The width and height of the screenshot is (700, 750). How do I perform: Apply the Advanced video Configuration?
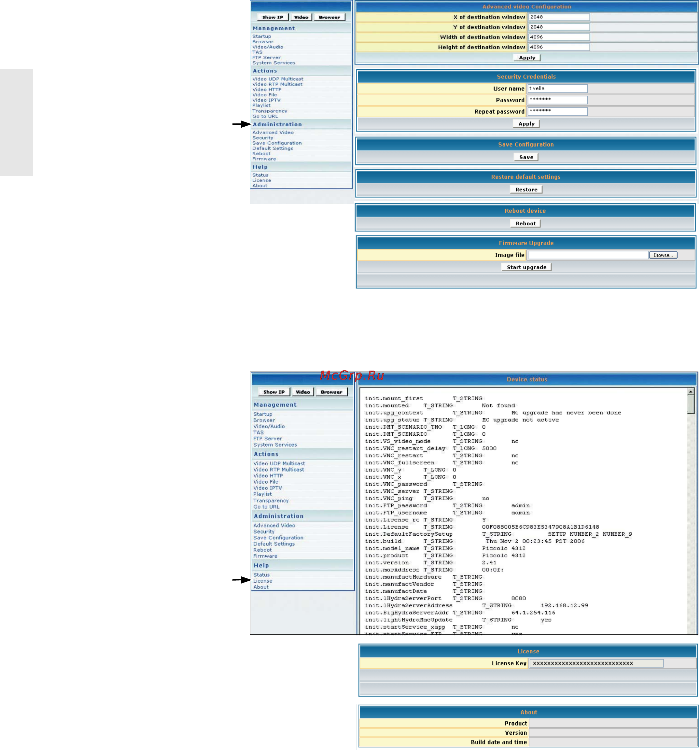click(x=527, y=58)
